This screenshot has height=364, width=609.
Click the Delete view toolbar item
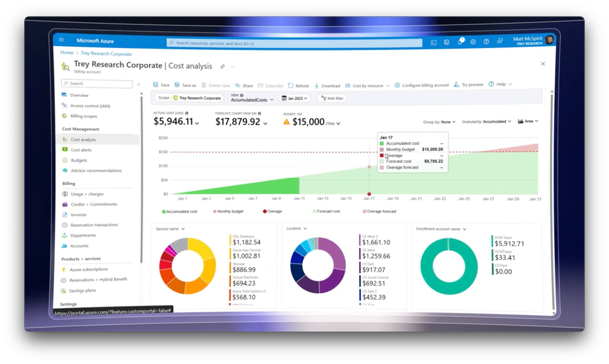216,85
